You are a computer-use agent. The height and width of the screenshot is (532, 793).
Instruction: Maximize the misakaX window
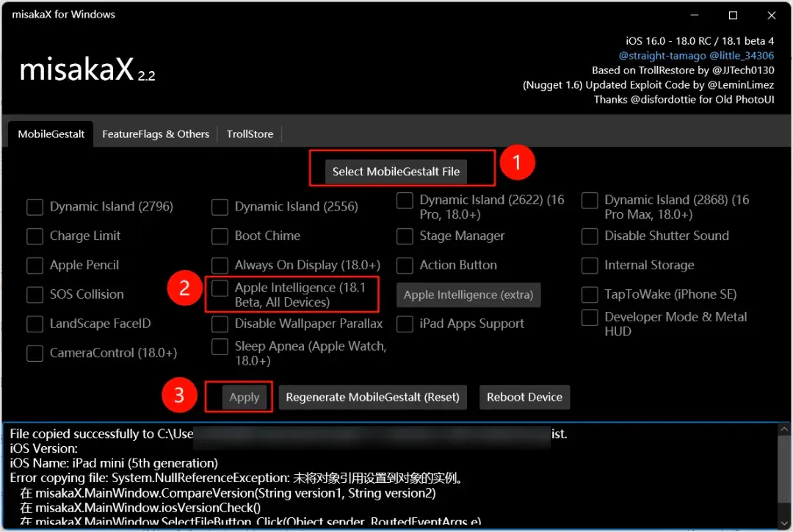(733, 15)
